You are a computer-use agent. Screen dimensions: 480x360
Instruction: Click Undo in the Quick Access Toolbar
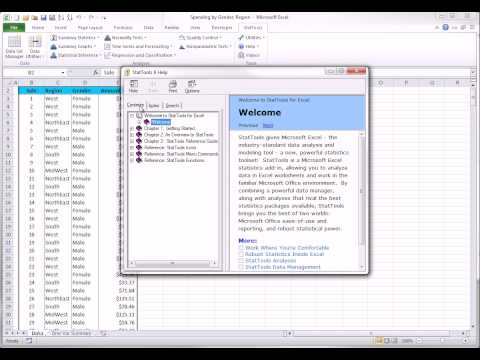79,17
